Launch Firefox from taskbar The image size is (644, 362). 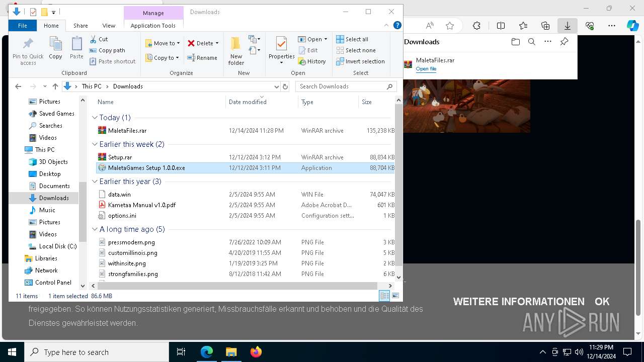pos(256,352)
